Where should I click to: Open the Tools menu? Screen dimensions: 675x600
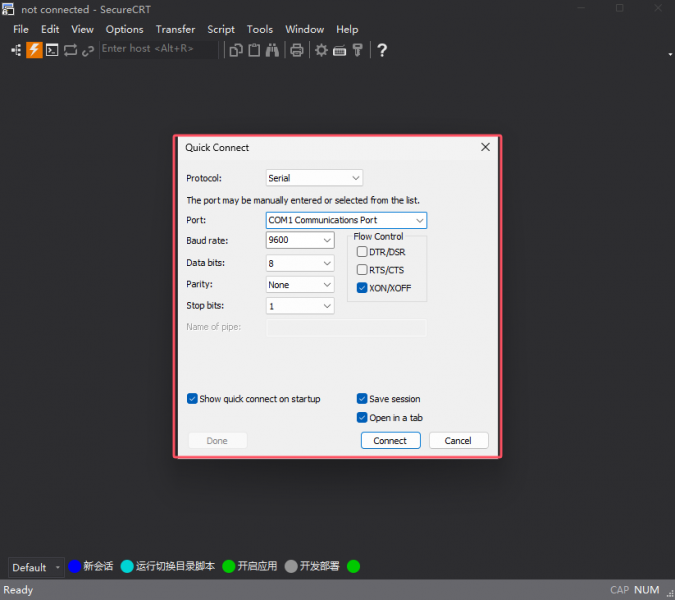click(260, 29)
